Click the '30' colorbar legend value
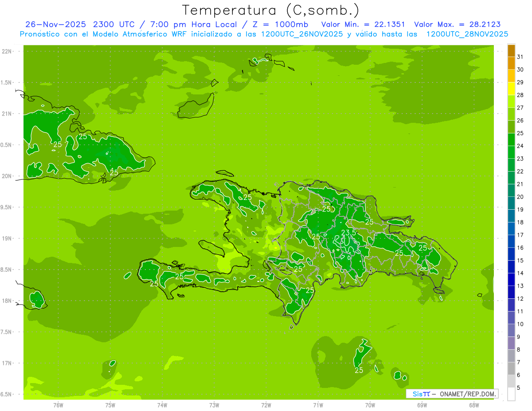532x411 pixels. tap(520, 70)
